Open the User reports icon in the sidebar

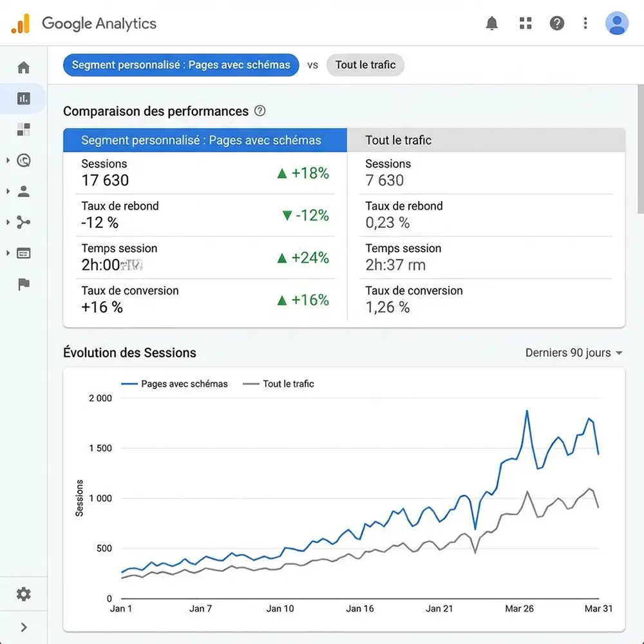(23, 191)
